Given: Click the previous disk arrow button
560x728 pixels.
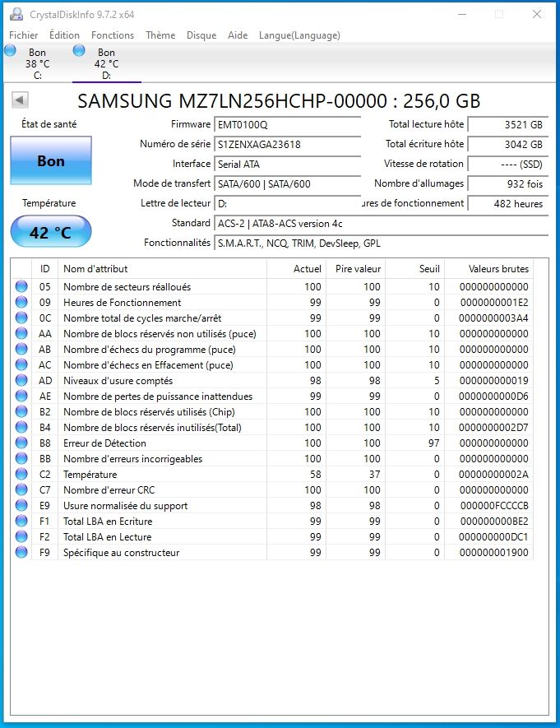Looking at the screenshot, I should [20, 100].
